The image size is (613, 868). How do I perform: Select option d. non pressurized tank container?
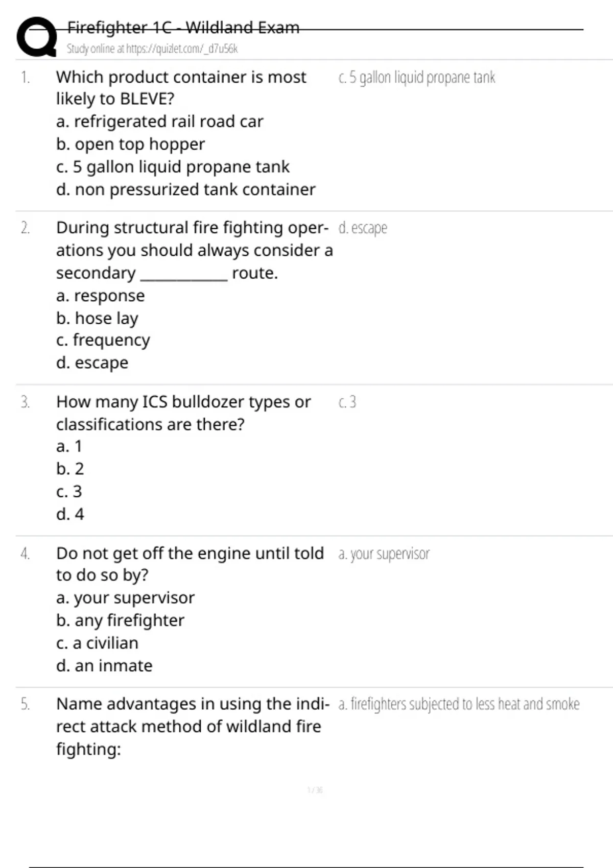[185, 189]
